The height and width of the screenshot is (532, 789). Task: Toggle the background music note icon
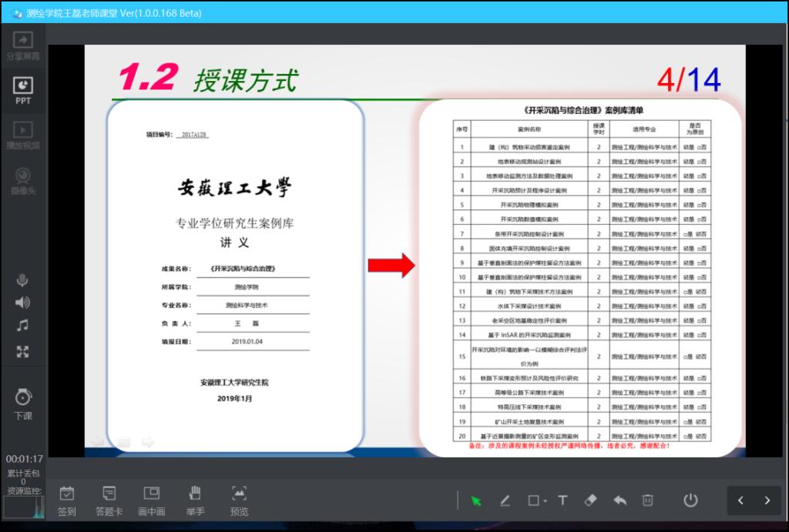[23, 326]
